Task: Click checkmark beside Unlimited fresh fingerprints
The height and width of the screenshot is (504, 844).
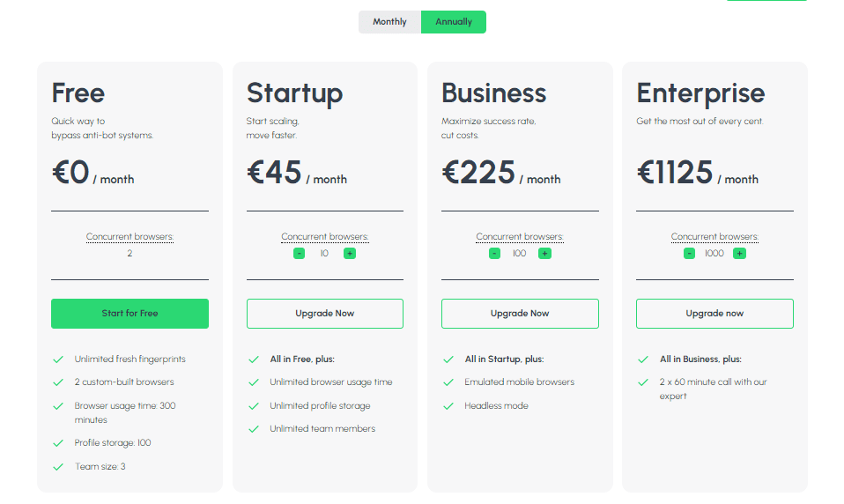Action: pos(58,359)
